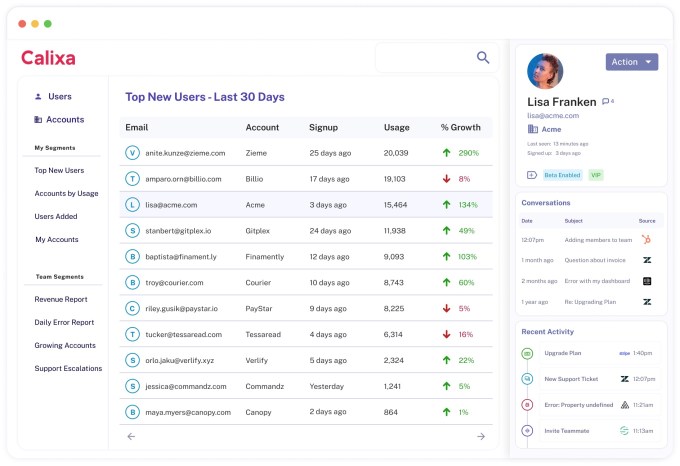
Task: Click the lisa@acme.com email link in profile
Action: 553,115
